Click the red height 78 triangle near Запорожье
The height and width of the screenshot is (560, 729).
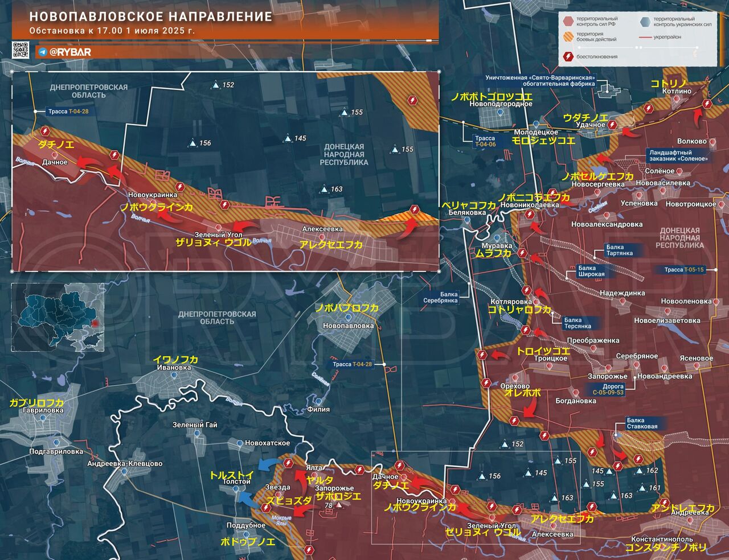pyautogui.click(x=339, y=505)
